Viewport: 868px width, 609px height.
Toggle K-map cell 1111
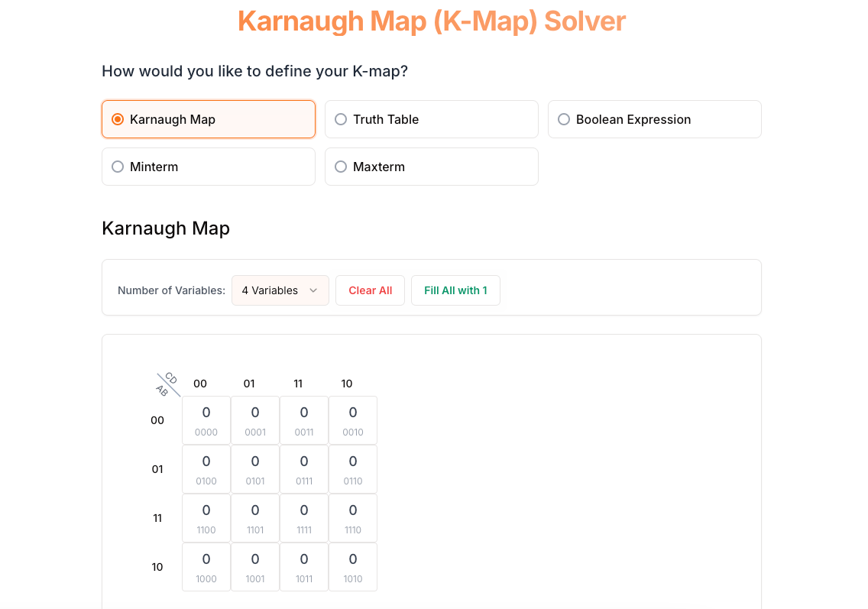pyautogui.click(x=304, y=518)
